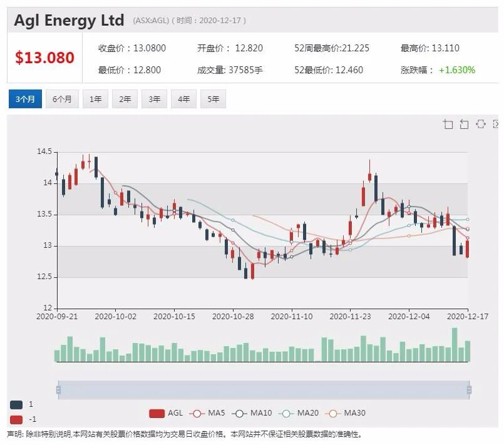The width and height of the screenshot is (504, 445).
Task: Click the red '-1' legend swatch
Action: pos(16,419)
